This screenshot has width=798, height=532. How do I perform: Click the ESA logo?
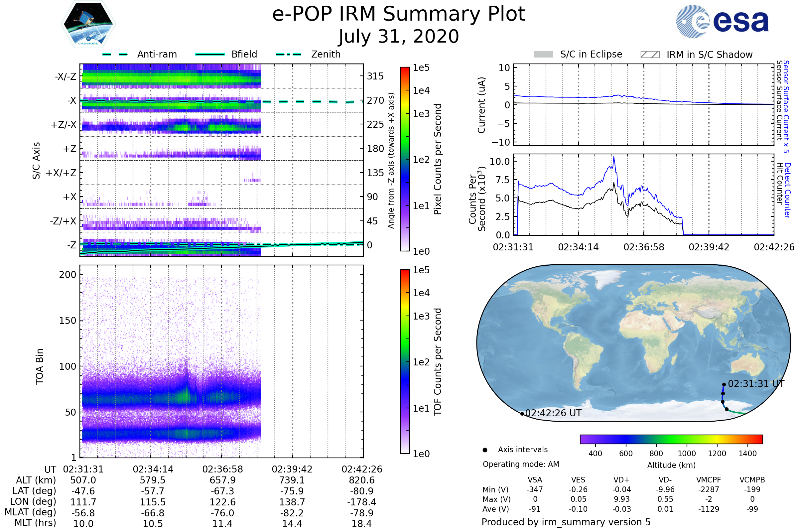[722, 21]
